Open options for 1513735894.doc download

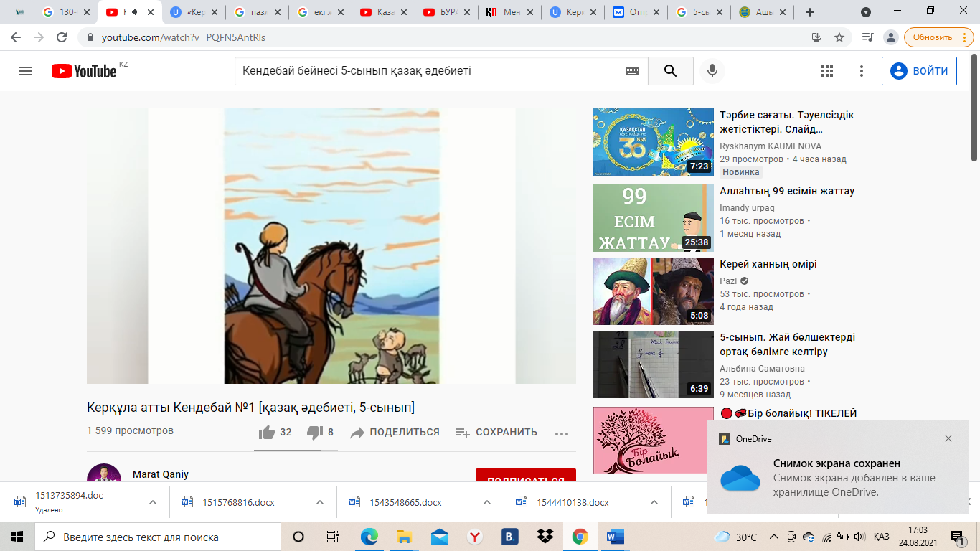click(x=153, y=502)
